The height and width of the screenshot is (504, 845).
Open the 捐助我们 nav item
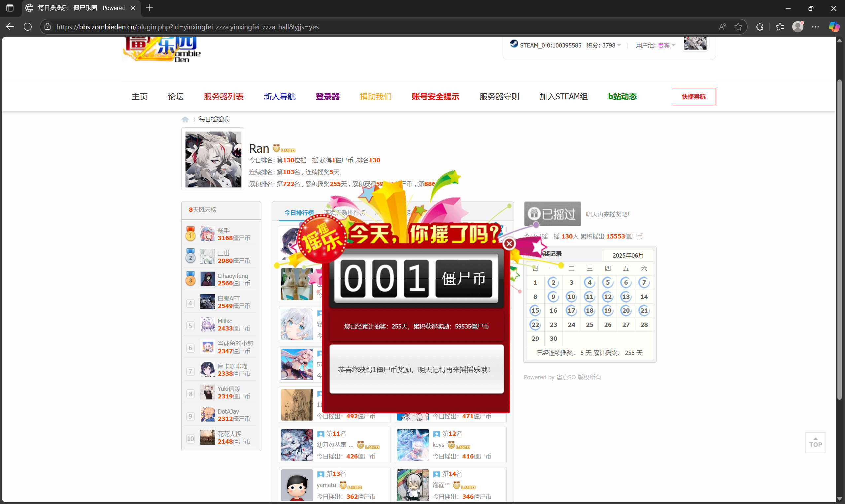(x=375, y=97)
